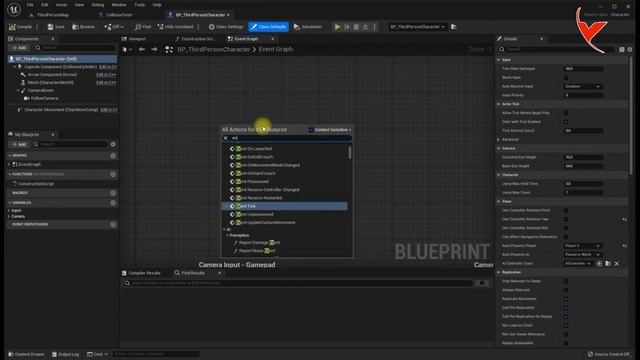Add new event dispatcher with plus icon
The width and height of the screenshot is (640, 360).
click(113, 224)
